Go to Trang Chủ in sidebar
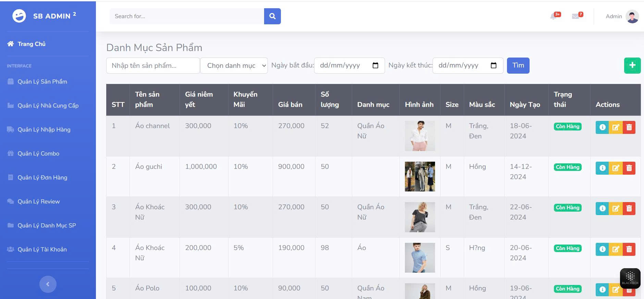The image size is (644, 299). coord(32,44)
